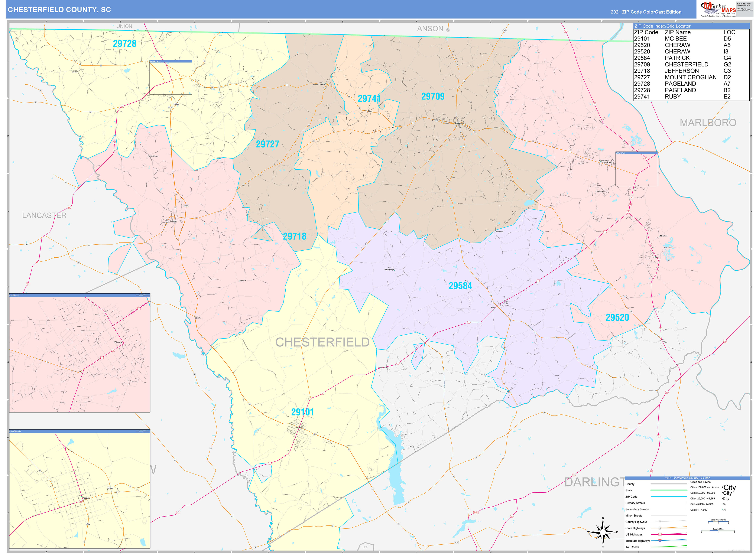Viewport: 756px width, 554px height.
Task: Select the Cities 1 - 4,999 legend entry
Action: (x=708, y=510)
